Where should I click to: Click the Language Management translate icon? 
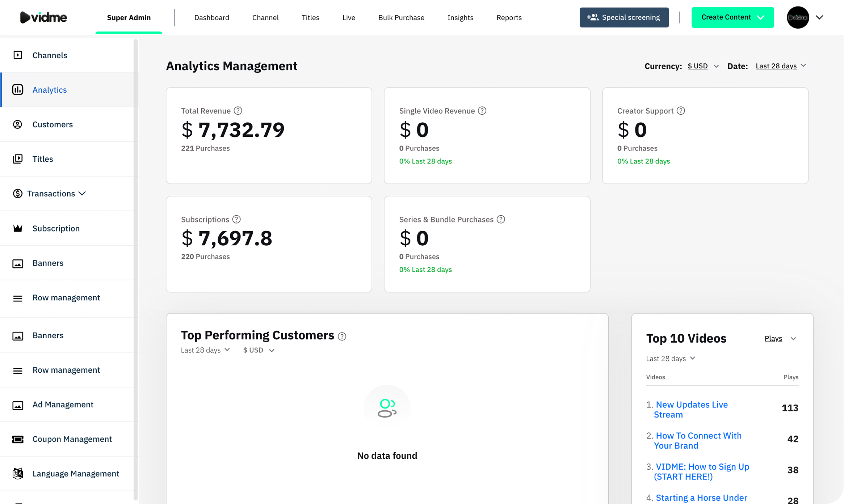pos(18,474)
